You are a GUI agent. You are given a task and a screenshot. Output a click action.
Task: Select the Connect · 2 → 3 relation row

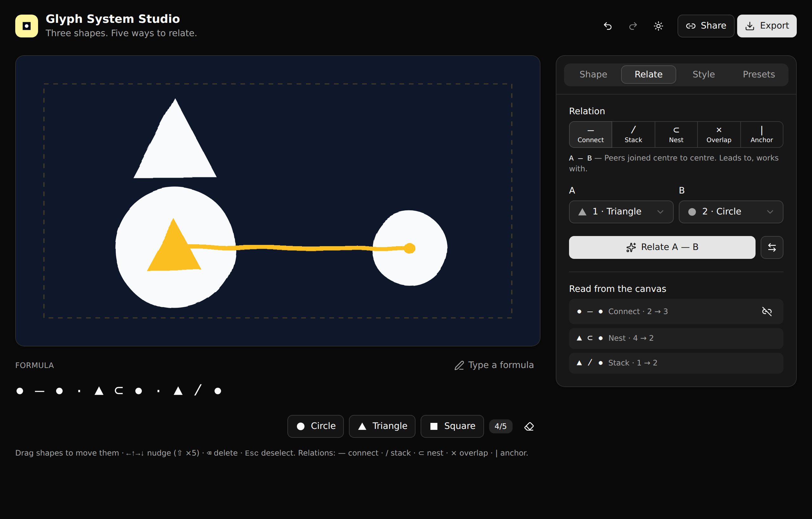tap(676, 311)
